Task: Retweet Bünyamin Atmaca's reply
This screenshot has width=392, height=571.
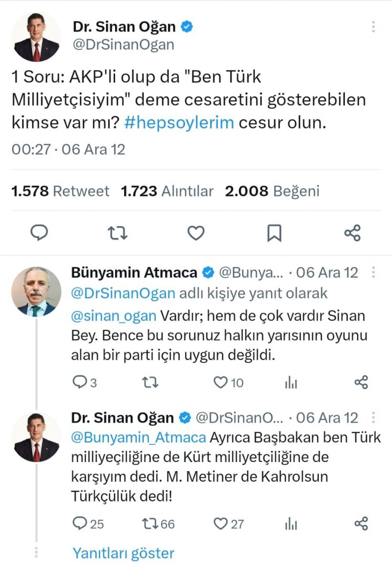Action: point(150,382)
